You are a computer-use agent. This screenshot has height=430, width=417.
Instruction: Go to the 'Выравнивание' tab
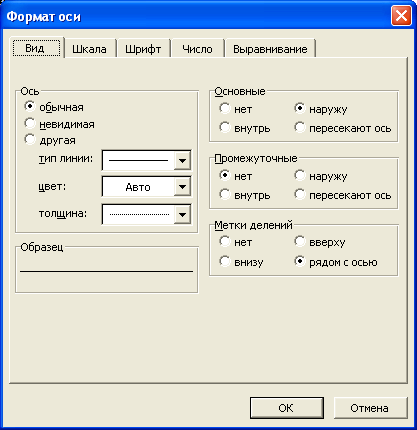click(x=270, y=49)
